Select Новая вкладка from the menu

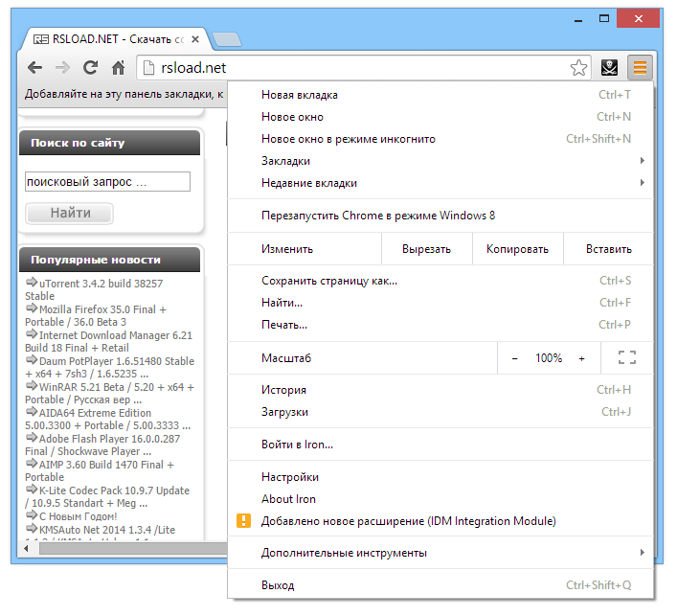[x=440, y=95]
